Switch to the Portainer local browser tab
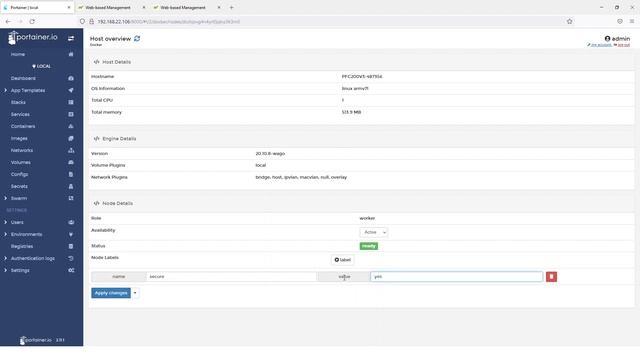The height and width of the screenshot is (360, 640). click(37, 7)
